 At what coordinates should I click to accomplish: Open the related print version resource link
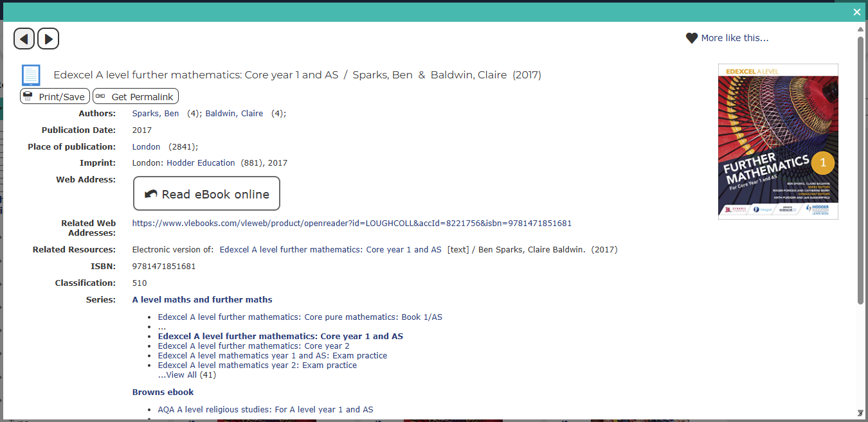330,250
